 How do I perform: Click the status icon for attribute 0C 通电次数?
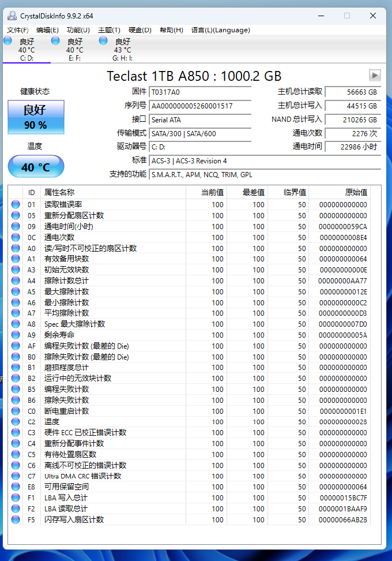[16, 237]
